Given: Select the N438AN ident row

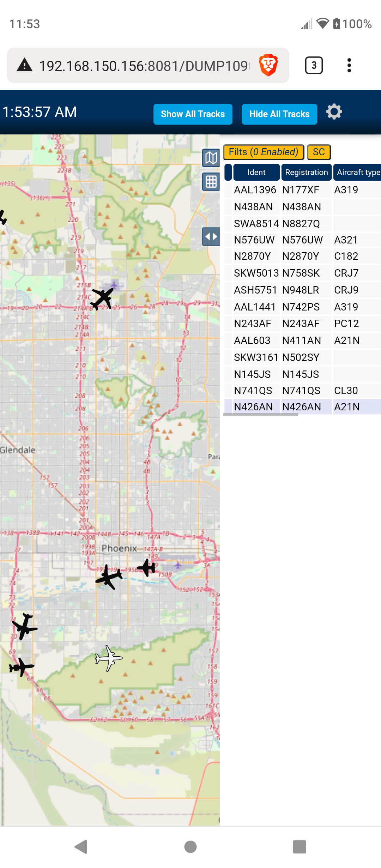Looking at the screenshot, I should 303,207.
